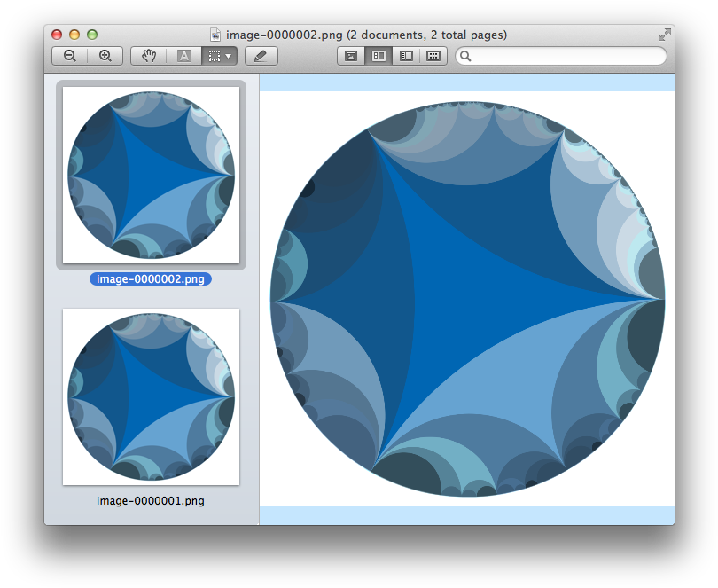This screenshot has width=718, height=588.
Task: Click the circular fractal image in main view
Action: coord(467,297)
